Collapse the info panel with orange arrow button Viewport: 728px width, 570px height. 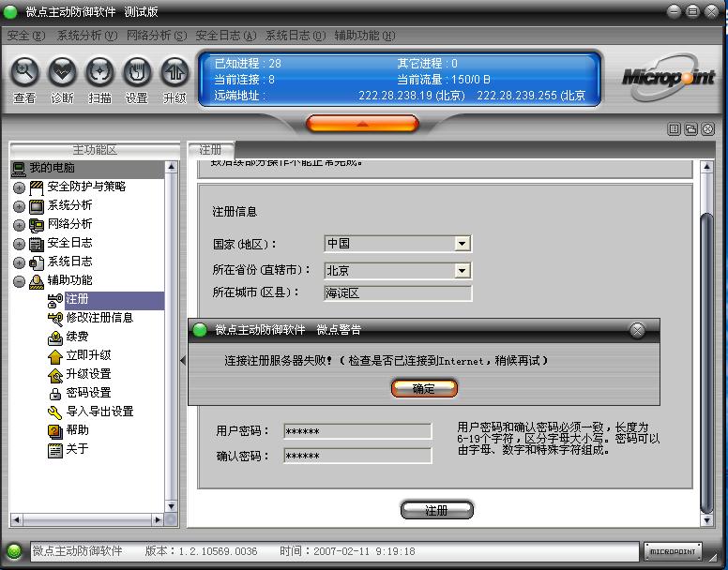point(363,124)
